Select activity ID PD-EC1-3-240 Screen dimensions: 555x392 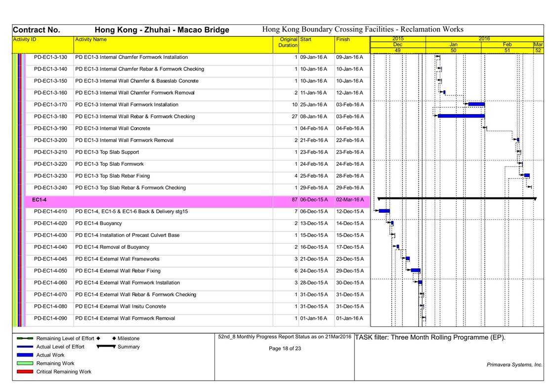pyautogui.click(x=50, y=188)
